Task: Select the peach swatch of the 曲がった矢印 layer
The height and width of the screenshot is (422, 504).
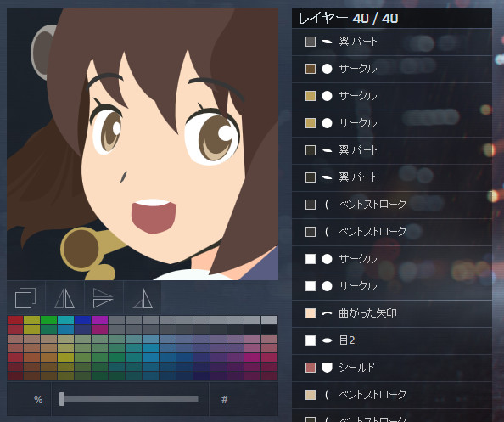Action: (x=311, y=313)
